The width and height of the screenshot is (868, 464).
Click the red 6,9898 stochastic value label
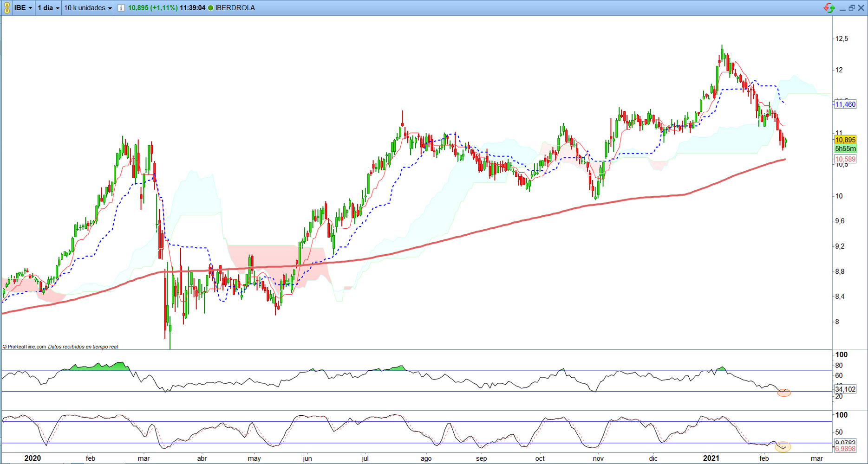click(x=845, y=449)
